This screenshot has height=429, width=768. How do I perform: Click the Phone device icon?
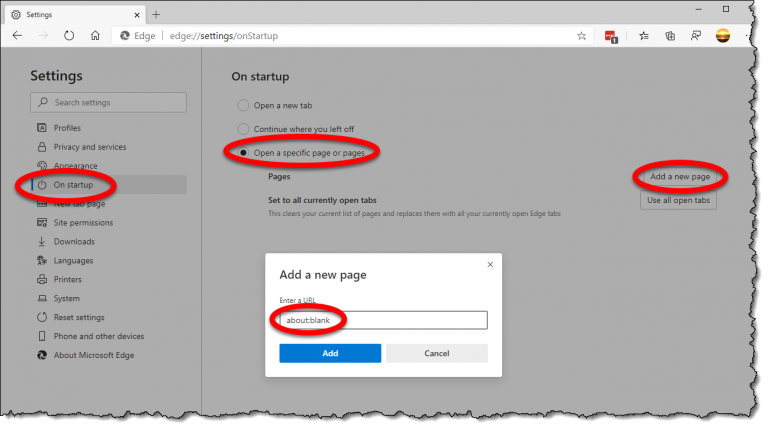click(x=42, y=336)
